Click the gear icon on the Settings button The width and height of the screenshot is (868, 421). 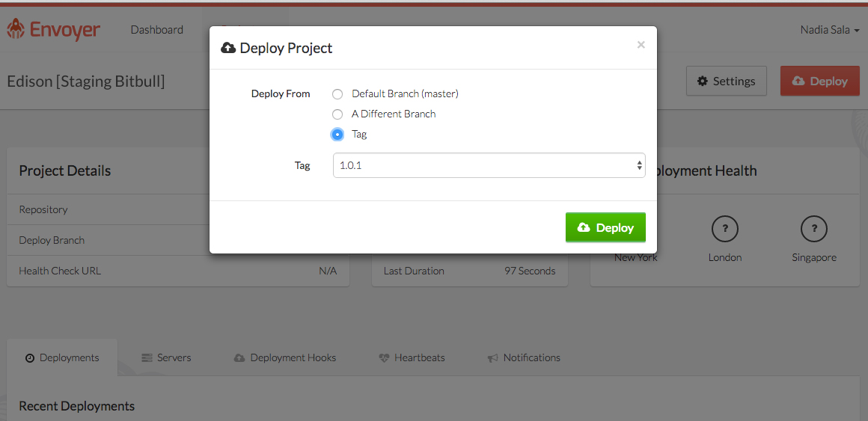coord(703,82)
